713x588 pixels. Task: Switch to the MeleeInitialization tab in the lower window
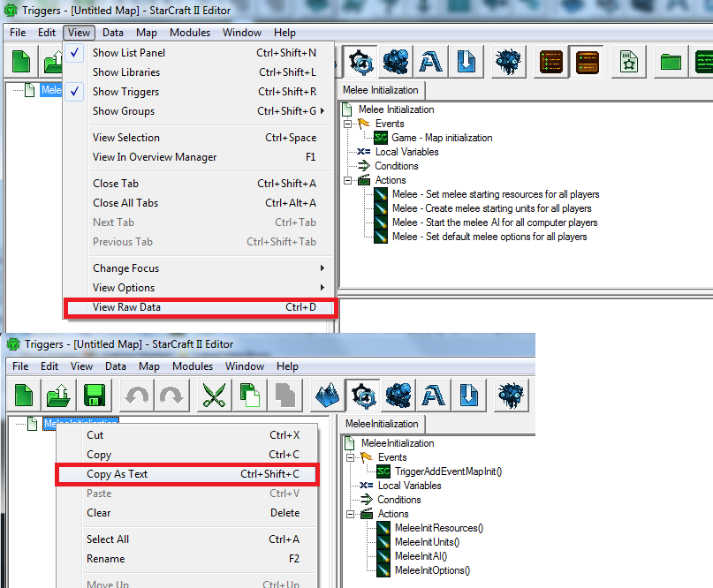[382, 424]
